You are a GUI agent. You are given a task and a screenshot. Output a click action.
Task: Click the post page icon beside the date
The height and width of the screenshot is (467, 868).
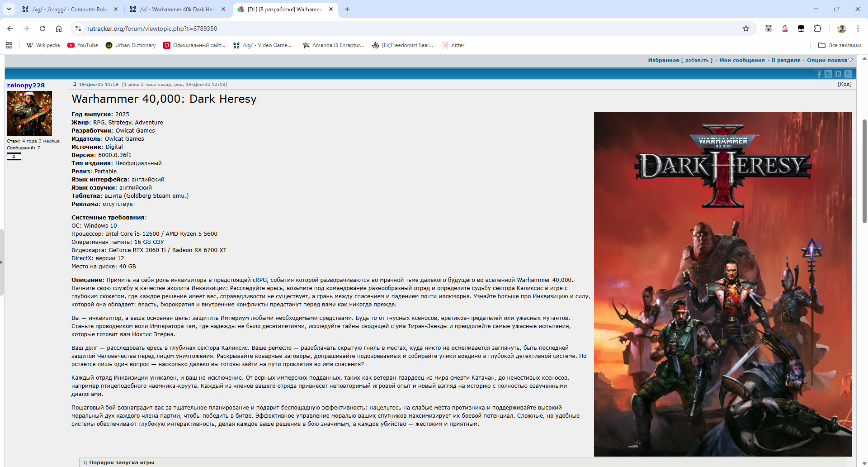pyautogui.click(x=75, y=84)
